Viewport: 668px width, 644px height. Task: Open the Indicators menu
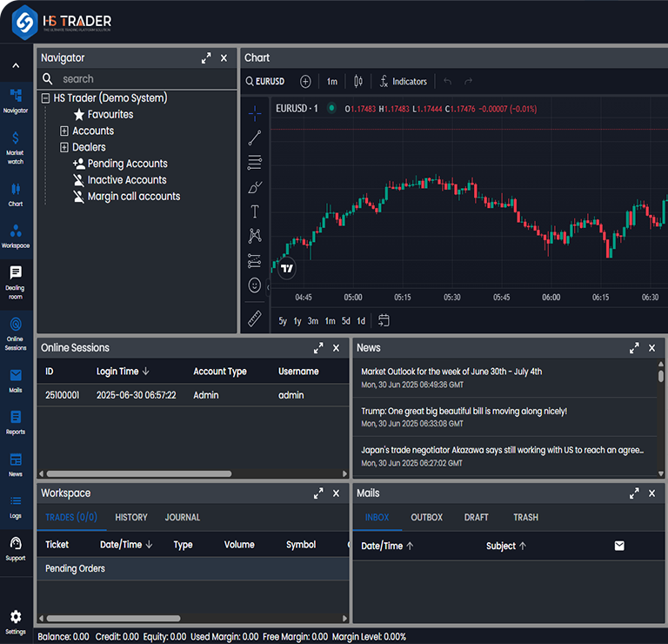[403, 82]
